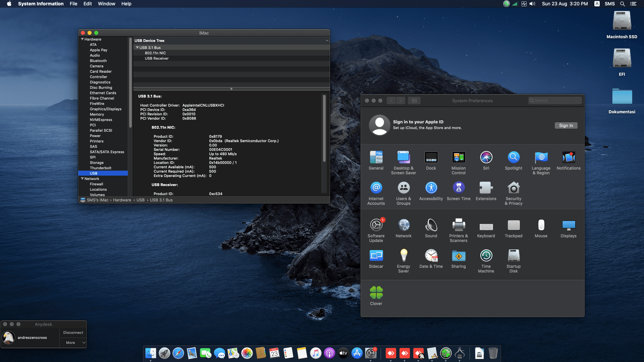Open Network preferences
This screenshot has width=644, height=362.
point(404,225)
